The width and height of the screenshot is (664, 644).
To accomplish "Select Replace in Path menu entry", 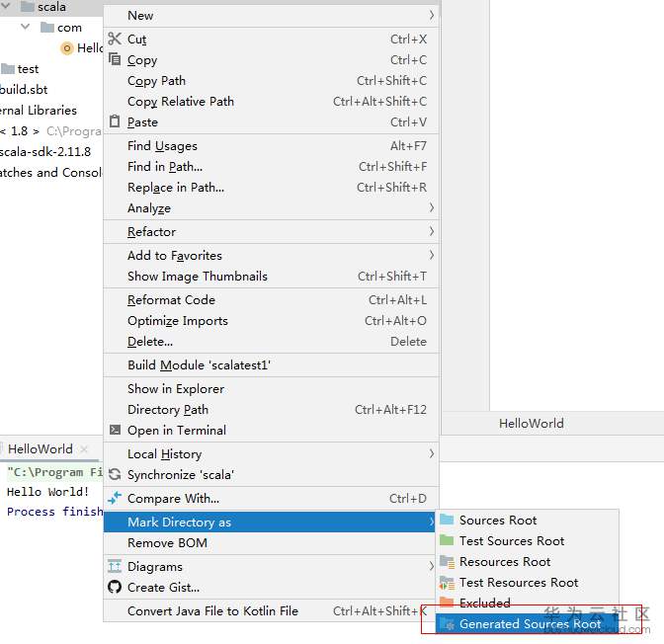I will [x=271, y=187].
